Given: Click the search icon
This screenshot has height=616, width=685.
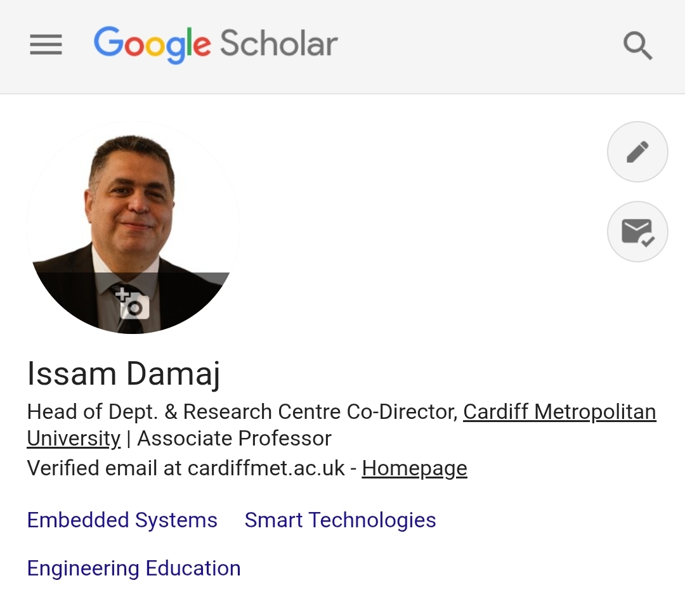Looking at the screenshot, I should click(638, 46).
